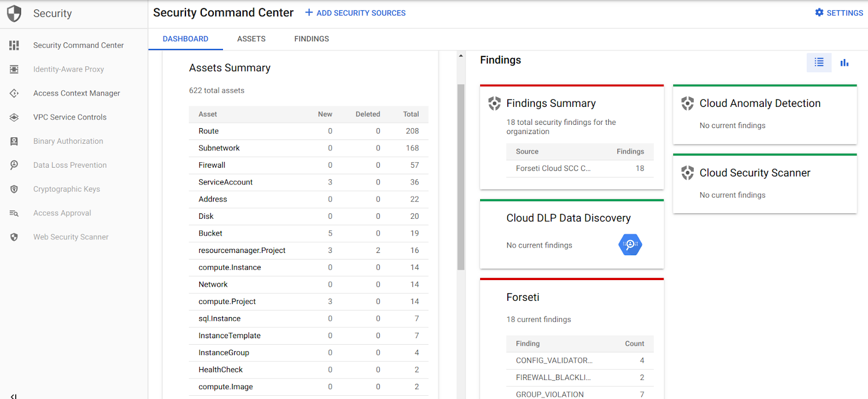Switch Findings to list view
The height and width of the screenshot is (399, 868).
(819, 62)
